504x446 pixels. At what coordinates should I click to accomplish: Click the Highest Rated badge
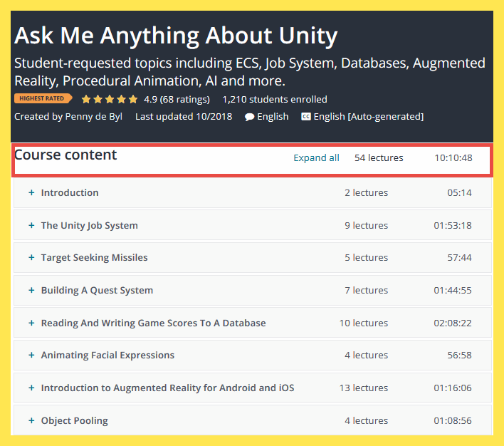point(43,98)
